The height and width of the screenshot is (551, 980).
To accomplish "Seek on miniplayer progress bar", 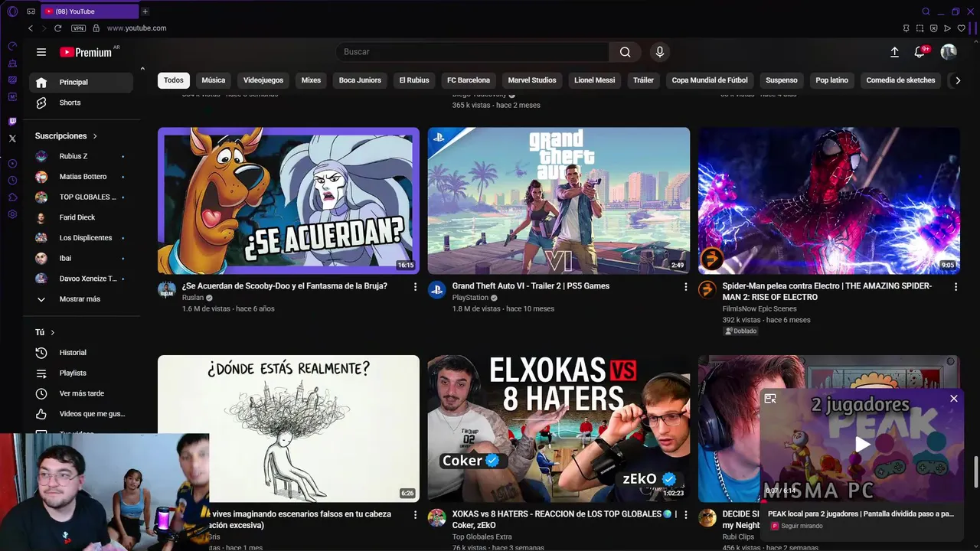I will (861, 501).
